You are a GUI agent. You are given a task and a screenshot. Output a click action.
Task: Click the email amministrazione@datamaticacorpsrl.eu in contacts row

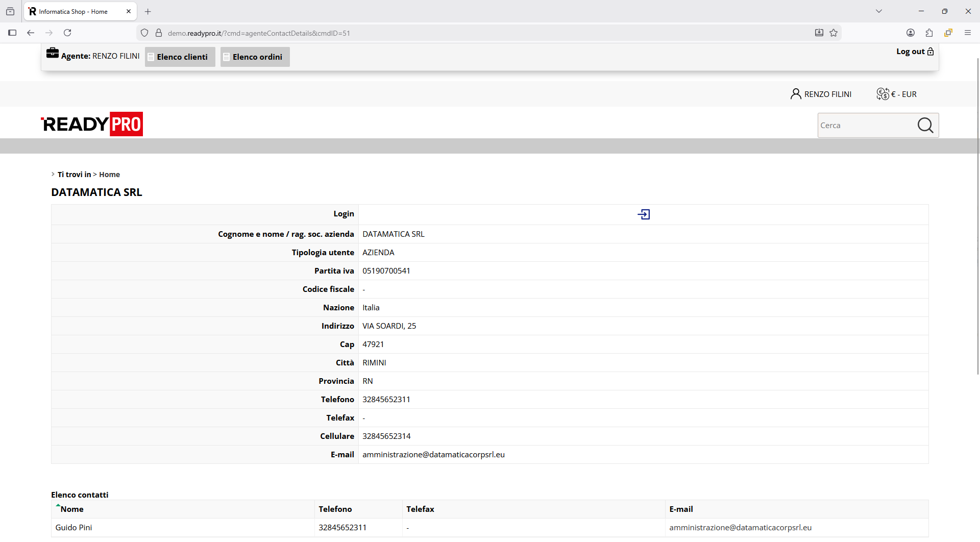pyautogui.click(x=740, y=528)
